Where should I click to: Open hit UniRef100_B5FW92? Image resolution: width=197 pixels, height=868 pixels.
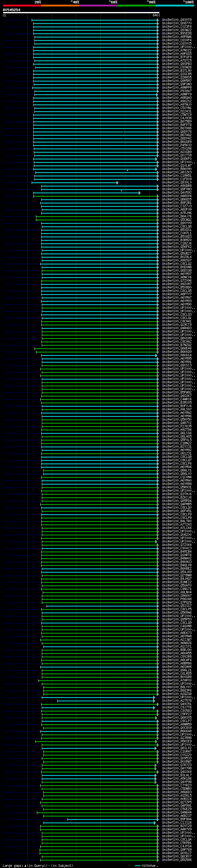coord(177,392)
